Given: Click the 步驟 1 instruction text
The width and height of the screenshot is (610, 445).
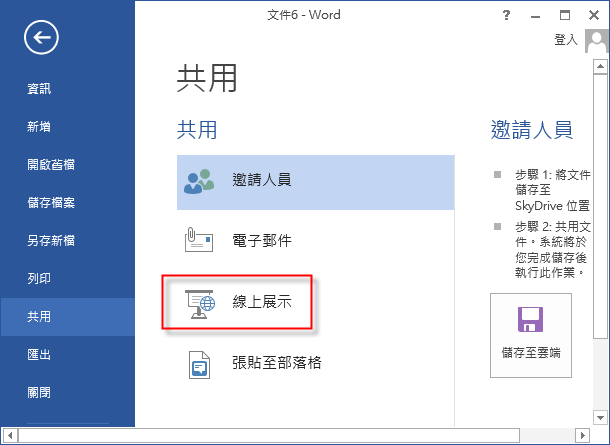Looking at the screenshot, I should point(553,190).
